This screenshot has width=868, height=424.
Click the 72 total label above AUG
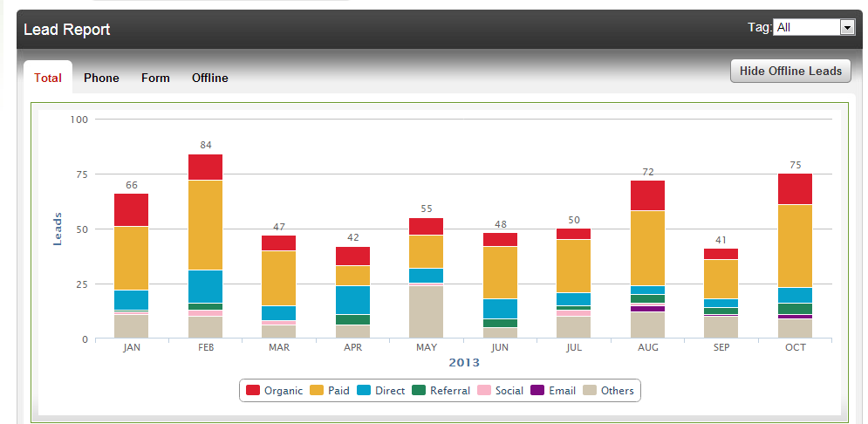pos(647,172)
